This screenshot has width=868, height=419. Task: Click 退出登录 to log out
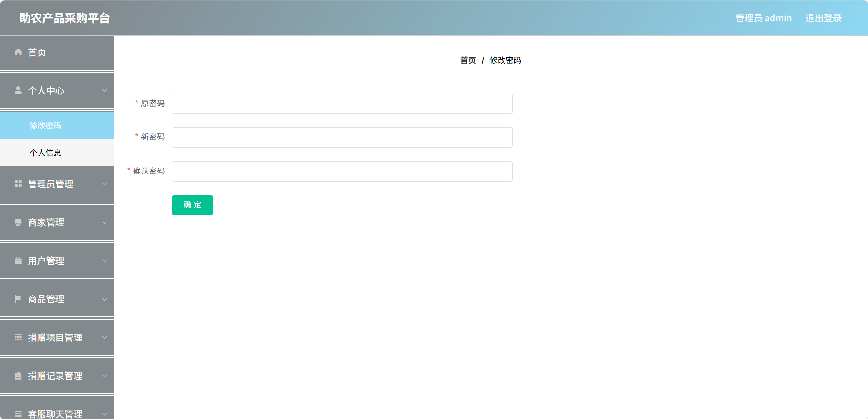(x=823, y=18)
